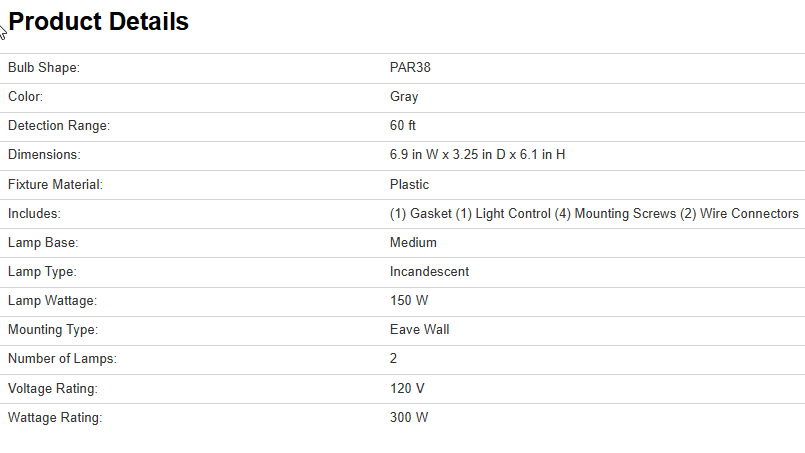The width and height of the screenshot is (805, 453).
Task: Select the Eave Wall mounting type value
Action: pyautogui.click(x=419, y=329)
